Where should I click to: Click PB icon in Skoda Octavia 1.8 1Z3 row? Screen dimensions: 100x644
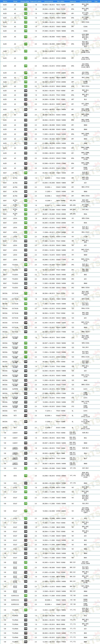point(25,299)
